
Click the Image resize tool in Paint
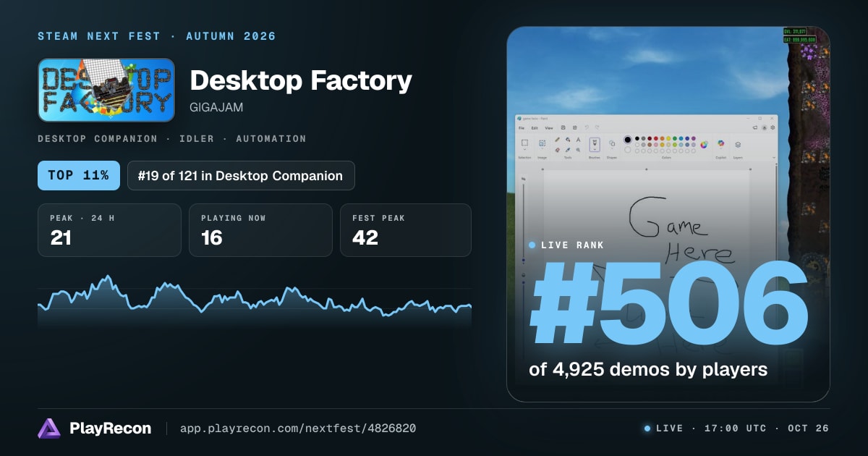[x=542, y=143]
